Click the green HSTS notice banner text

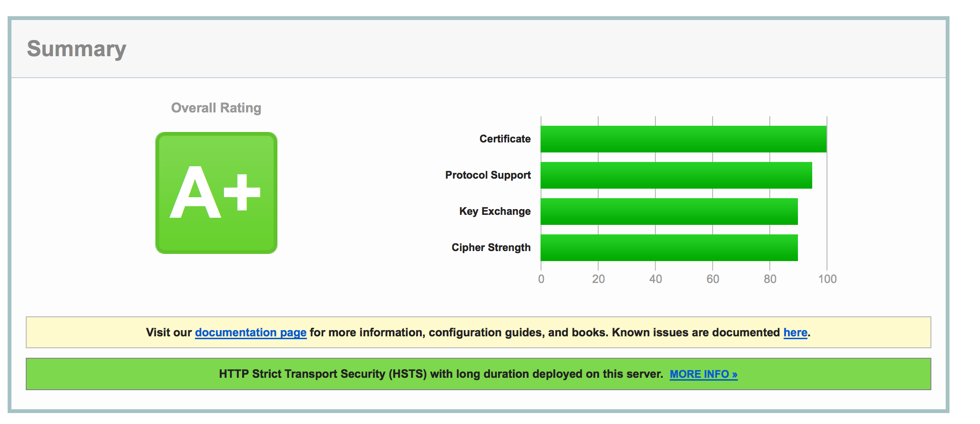click(x=441, y=374)
